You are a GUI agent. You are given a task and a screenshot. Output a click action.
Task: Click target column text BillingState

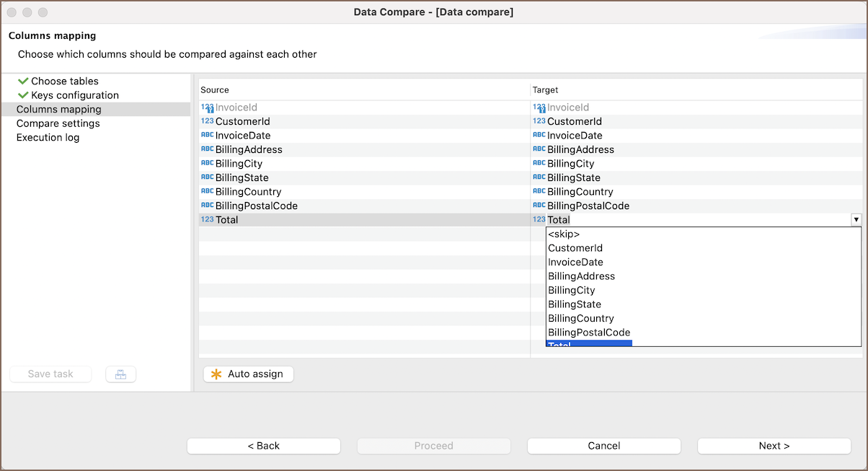[x=574, y=177]
